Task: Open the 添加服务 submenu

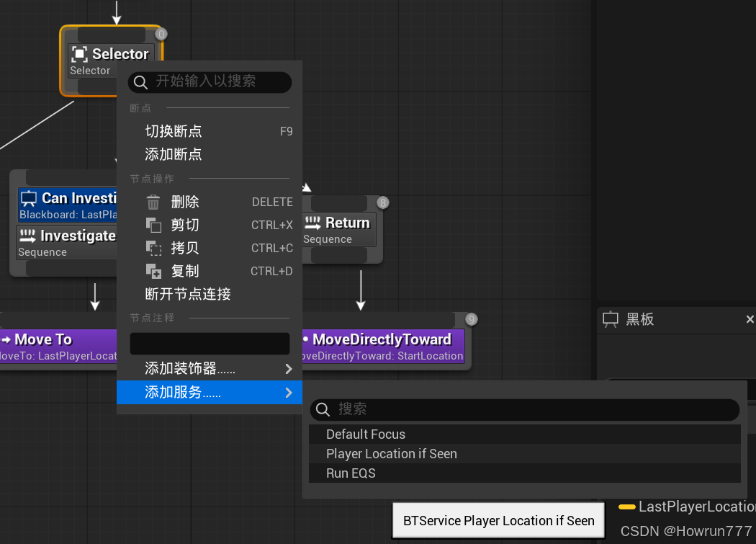Action: click(x=210, y=393)
